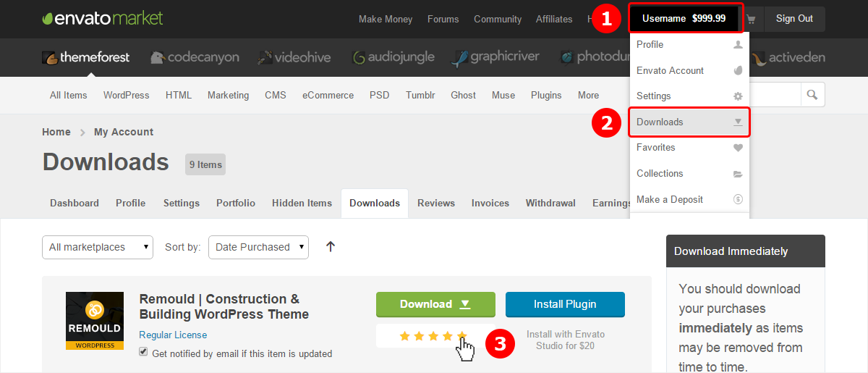Open CodeCanyon marketplace logo
Screen dimensions: 868x373
pyautogui.click(x=195, y=57)
